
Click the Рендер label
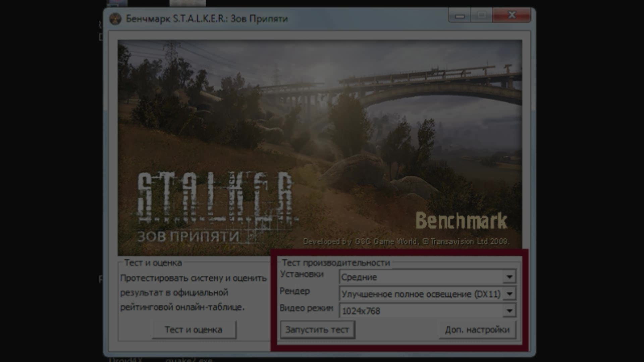295,291
